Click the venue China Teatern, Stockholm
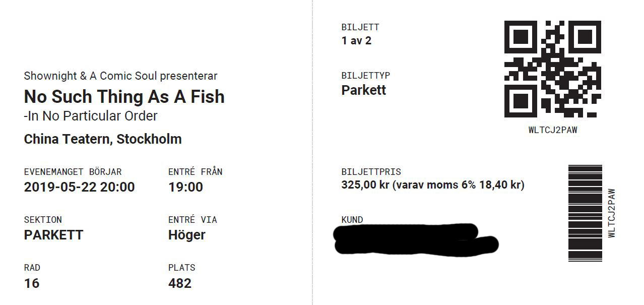Image resolution: width=644 pixels, height=305 pixels. coord(103,139)
